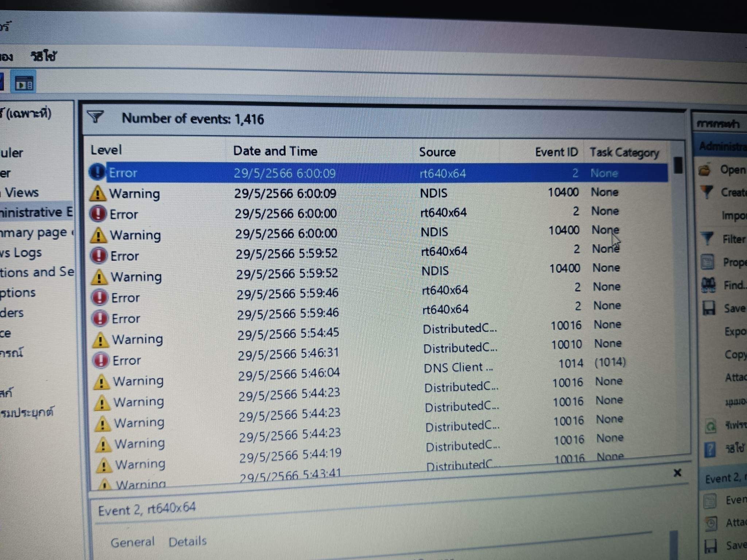The width and height of the screenshot is (747, 560).
Task: Click the filter funnel icon beside the event count
Action: coord(96,117)
